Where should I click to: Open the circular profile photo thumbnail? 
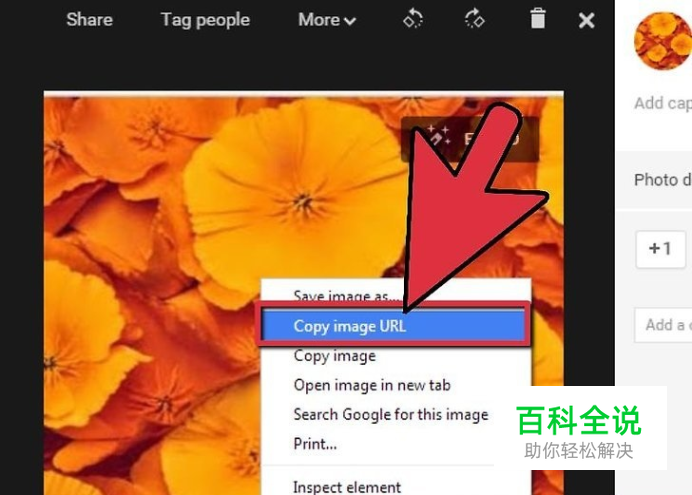point(663,41)
